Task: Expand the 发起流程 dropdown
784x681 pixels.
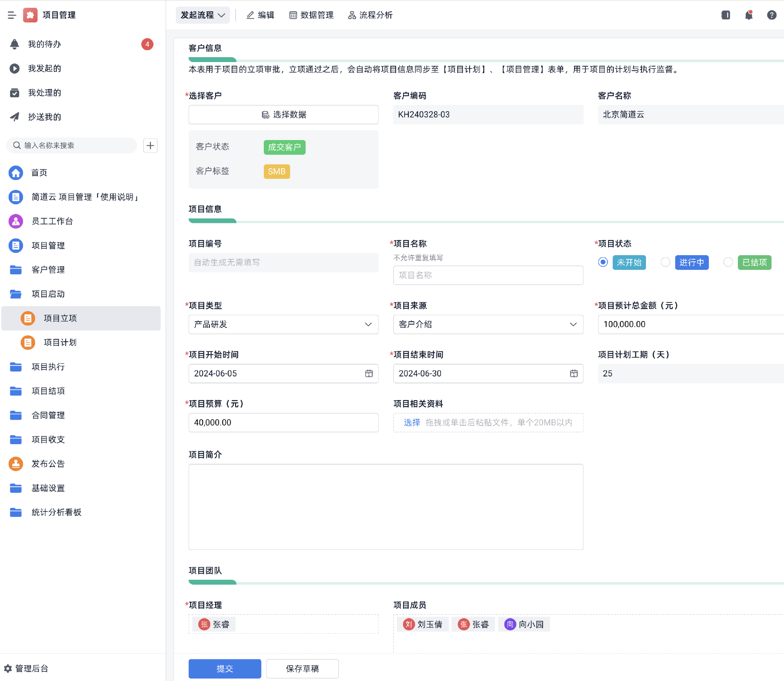Action: coord(203,15)
